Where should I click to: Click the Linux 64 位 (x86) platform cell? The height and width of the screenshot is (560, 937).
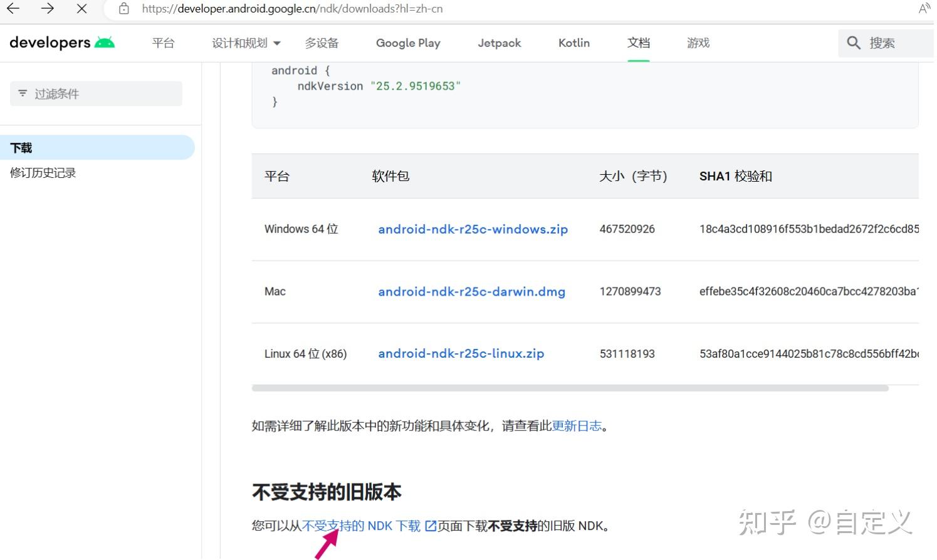coord(305,354)
